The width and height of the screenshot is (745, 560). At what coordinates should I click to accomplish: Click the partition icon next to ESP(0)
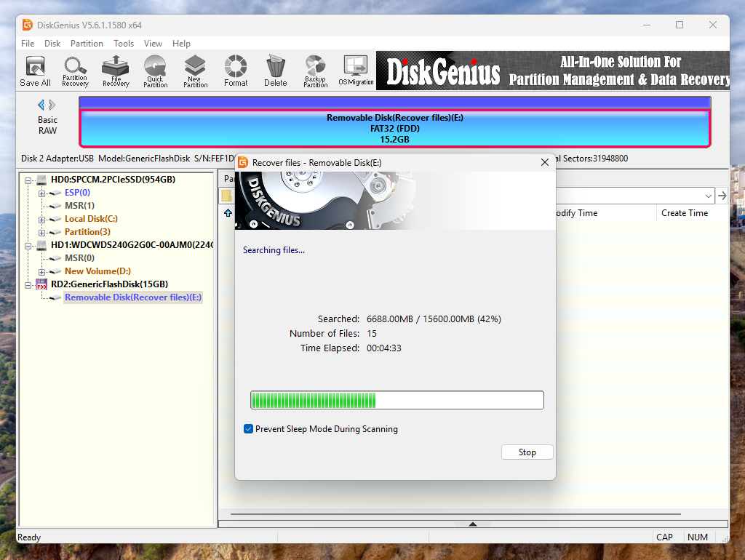pos(55,193)
